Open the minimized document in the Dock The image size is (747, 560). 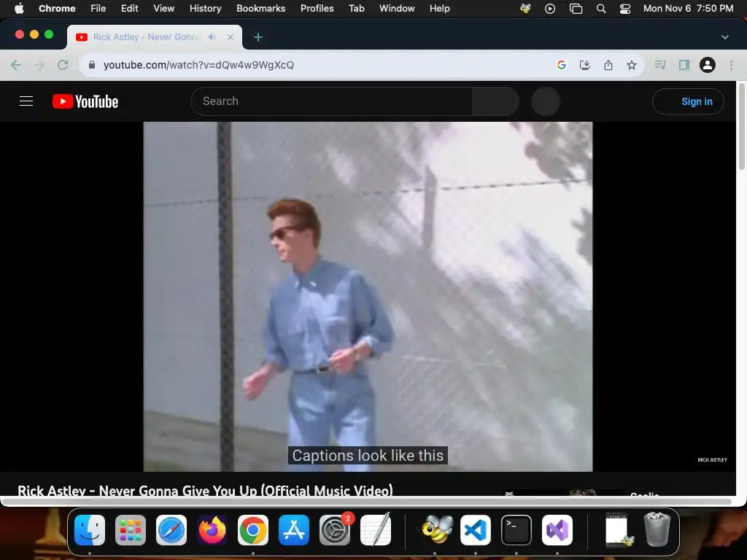[619, 530]
